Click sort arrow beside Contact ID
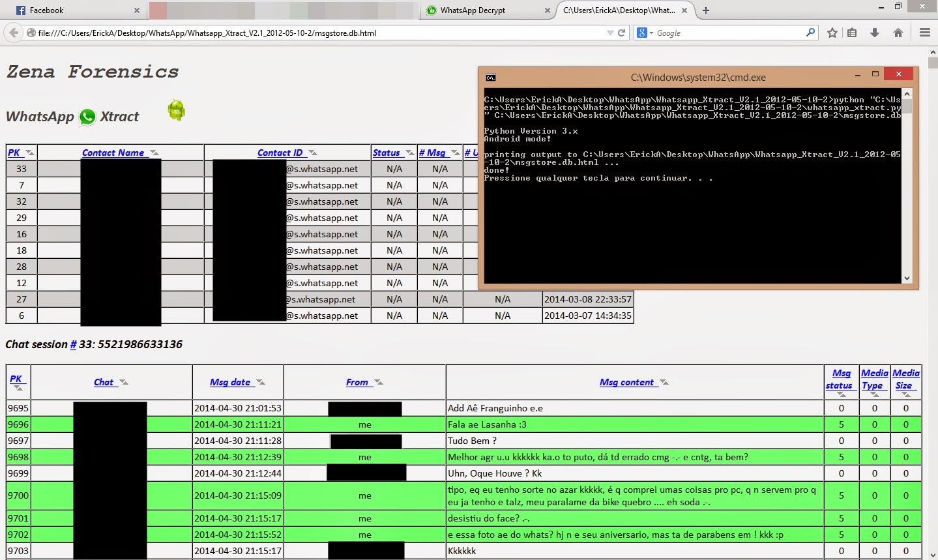938x560 pixels. coord(312,153)
